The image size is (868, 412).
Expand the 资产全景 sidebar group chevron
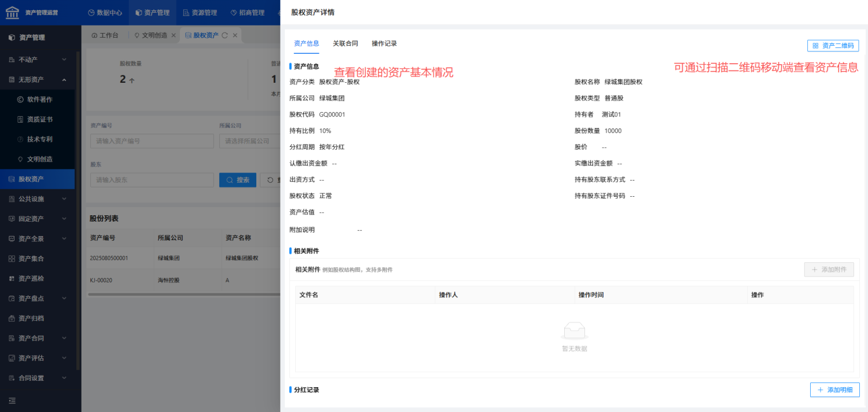click(x=64, y=238)
